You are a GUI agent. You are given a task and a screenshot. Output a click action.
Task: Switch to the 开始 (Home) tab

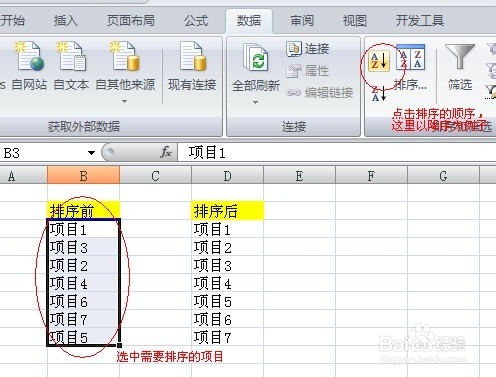pyautogui.click(x=12, y=21)
